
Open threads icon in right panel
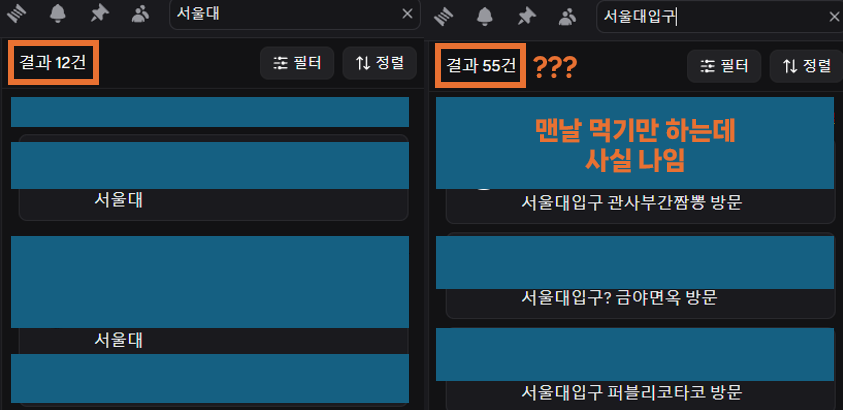(444, 17)
